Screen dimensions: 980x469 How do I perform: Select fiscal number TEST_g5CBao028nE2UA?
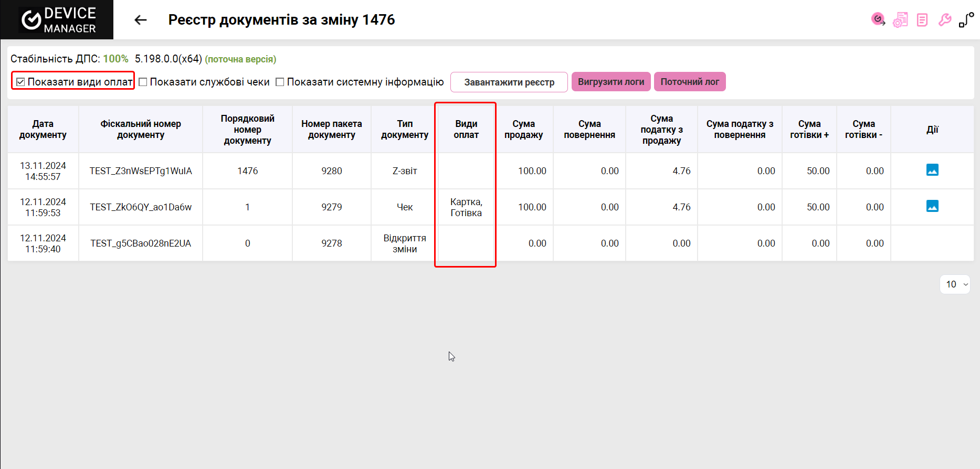pyautogui.click(x=141, y=243)
